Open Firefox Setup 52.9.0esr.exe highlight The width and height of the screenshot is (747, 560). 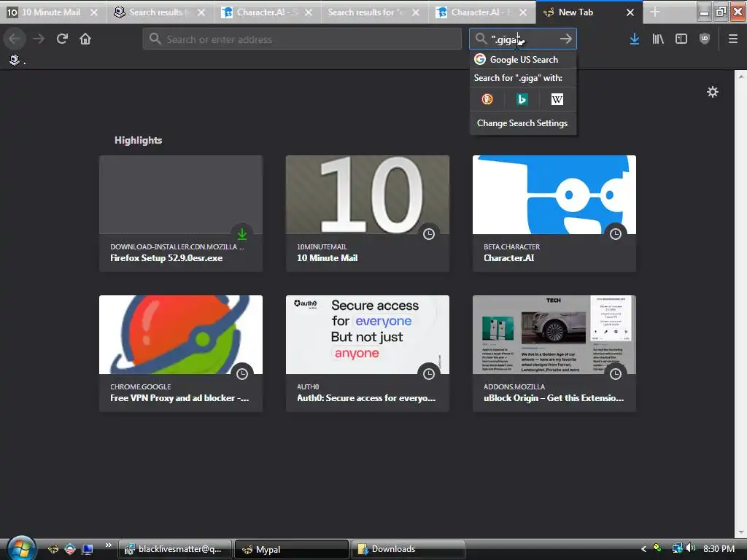tap(181, 214)
